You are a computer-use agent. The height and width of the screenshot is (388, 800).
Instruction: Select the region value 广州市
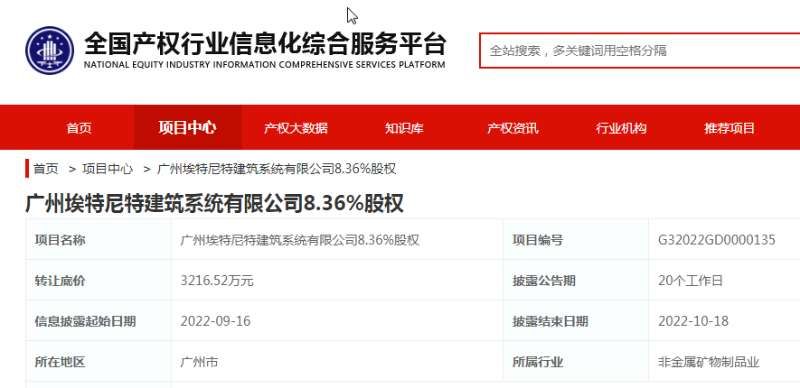click(199, 362)
